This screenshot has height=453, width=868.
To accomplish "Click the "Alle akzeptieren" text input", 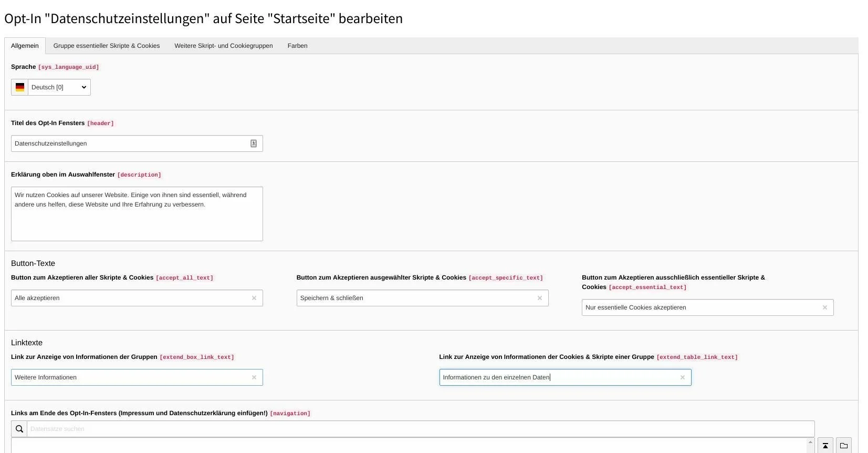I will pyautogui.click(x=129, y=298).
